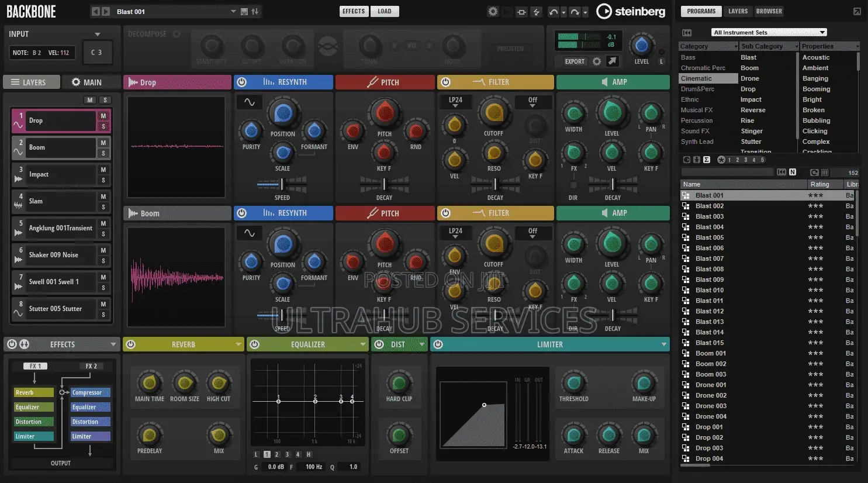Open the program name dropdown arrow

pos(233,12)
